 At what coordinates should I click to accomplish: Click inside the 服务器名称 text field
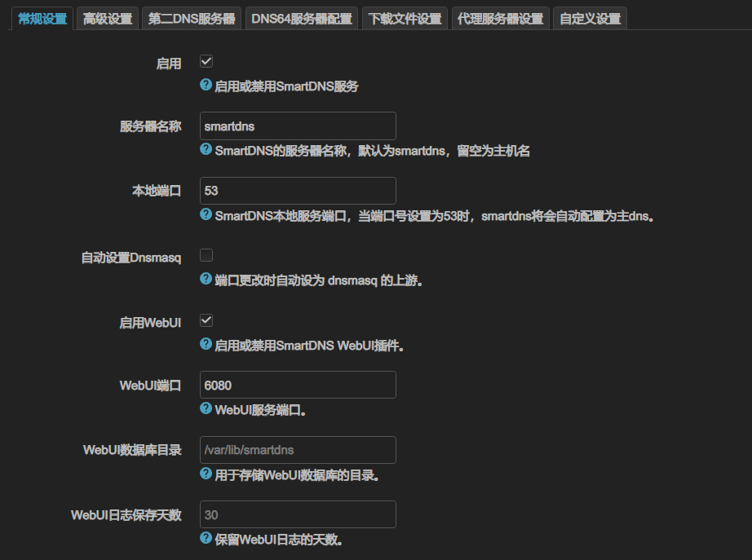pos(297,126)
